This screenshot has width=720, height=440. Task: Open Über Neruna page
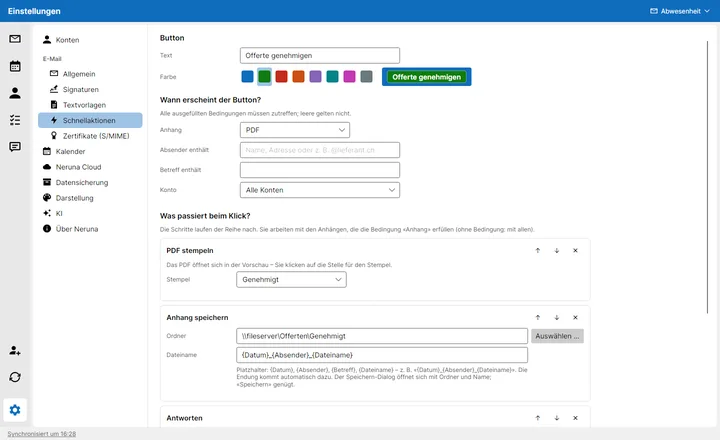pos(90,229)
